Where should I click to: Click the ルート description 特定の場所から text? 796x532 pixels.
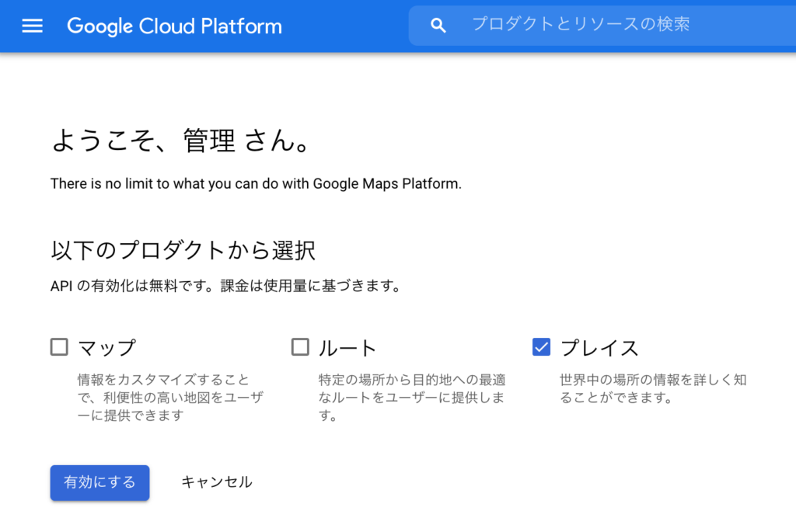point(412,398)
